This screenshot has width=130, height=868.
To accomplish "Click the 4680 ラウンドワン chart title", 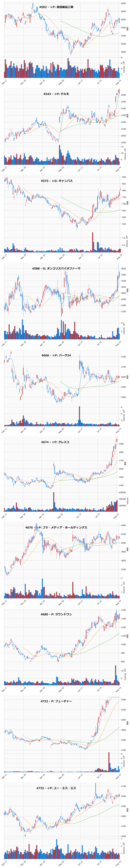I will (56, 614).
